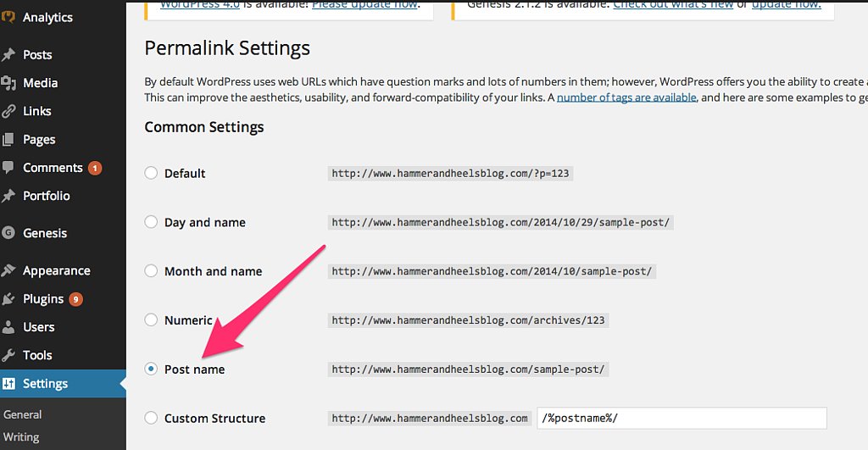Click the 'Post name' option label

tap(194, 369)
